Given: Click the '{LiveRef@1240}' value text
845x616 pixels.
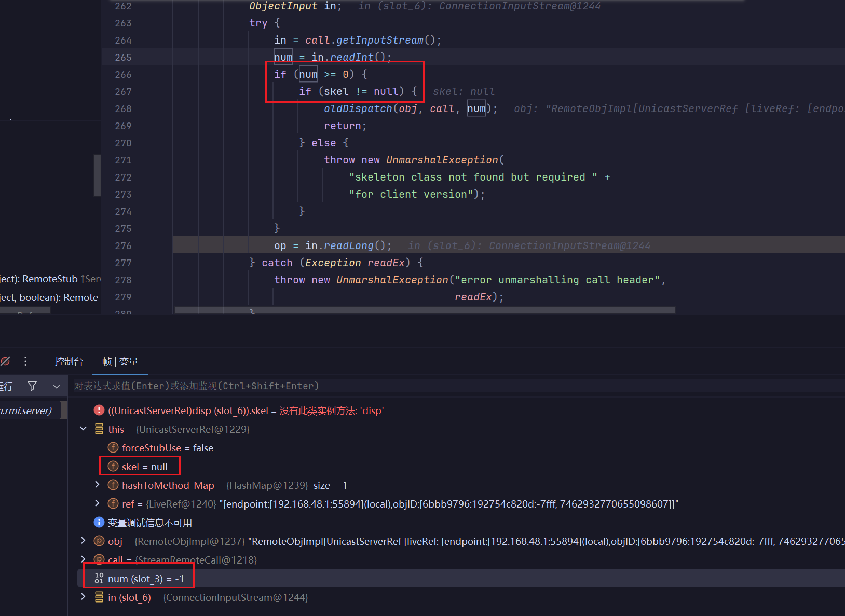Looking at the screenshot, I should (x=181, y=504).
